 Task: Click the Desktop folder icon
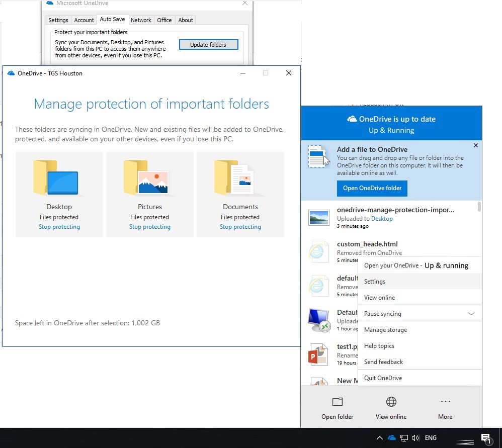[x=56, y=178]
